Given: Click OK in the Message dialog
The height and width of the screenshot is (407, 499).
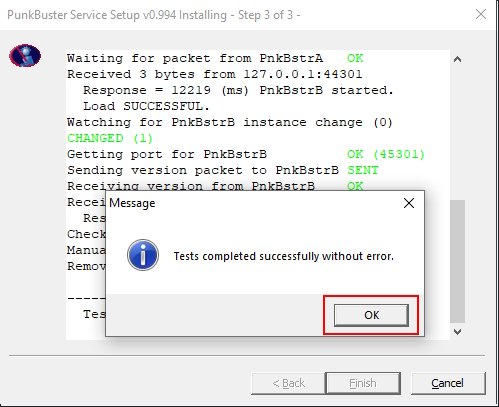Looking at the screenshot, I should click(371, 315).
